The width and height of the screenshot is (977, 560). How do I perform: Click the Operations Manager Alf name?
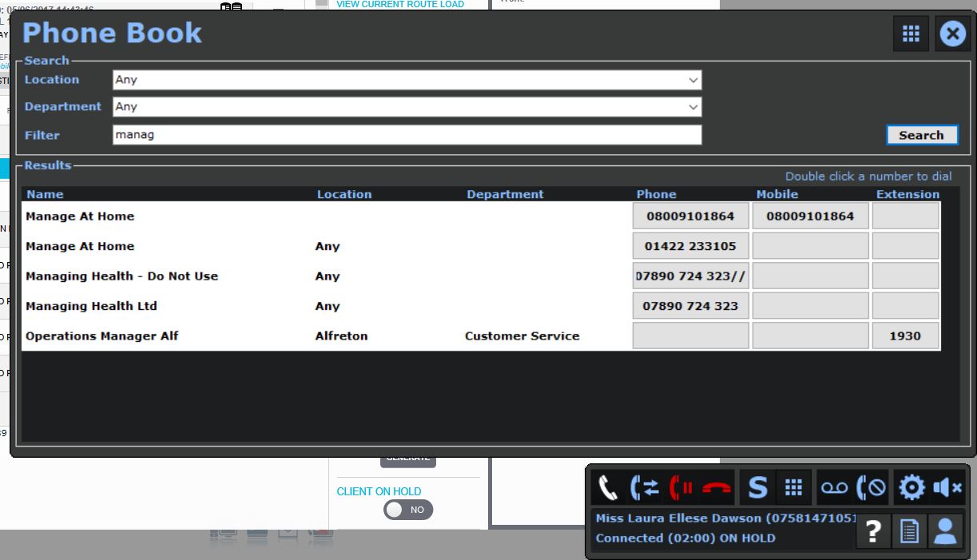(x=102, y=336)
